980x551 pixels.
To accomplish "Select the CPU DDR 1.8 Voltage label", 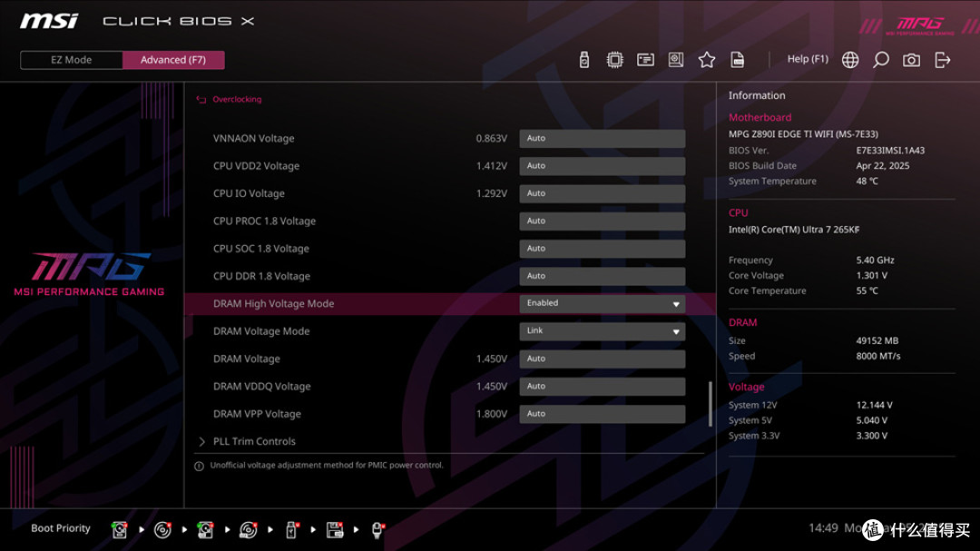I will 262,276.
